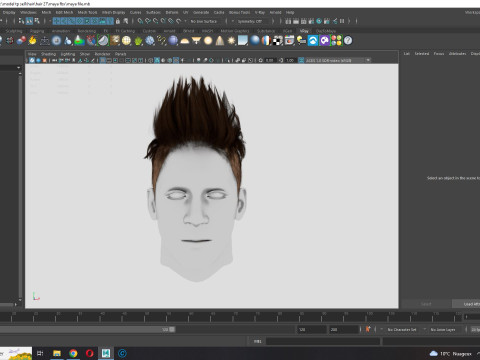Image resolution: width=480 pixels, height=360 pixels.
Task: Click the animation end time field showing 200
Action: (x=343, y=329)
